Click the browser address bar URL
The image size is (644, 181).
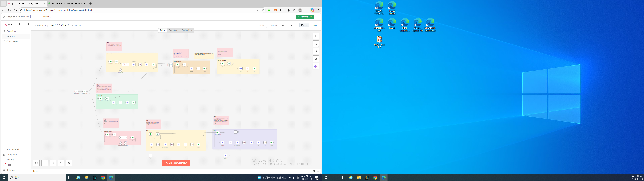(x=59, y=10)
